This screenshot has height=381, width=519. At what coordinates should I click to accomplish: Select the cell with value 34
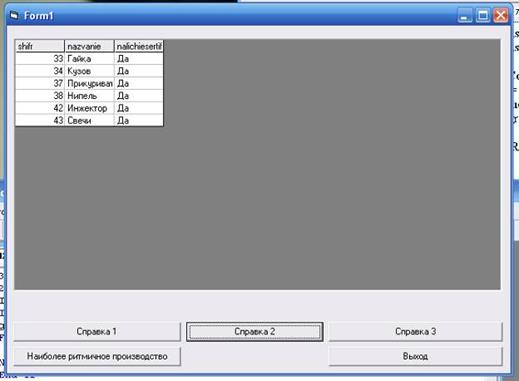pyautogui.click(x=40, y=71)
